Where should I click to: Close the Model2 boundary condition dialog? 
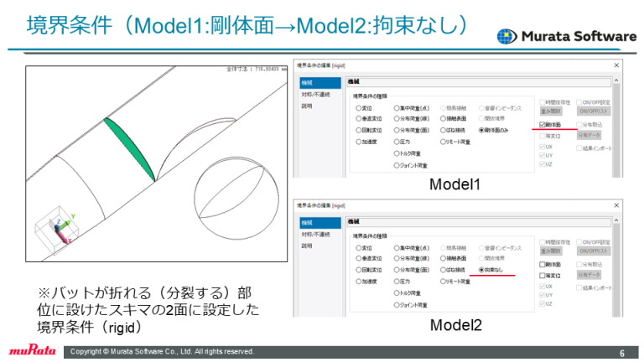pos(615,204)
